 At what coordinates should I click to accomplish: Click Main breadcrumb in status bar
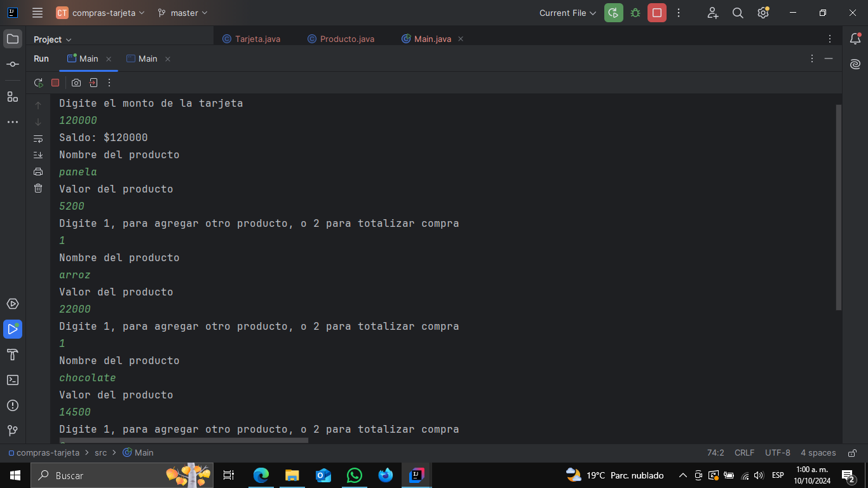tap(138, 453)
